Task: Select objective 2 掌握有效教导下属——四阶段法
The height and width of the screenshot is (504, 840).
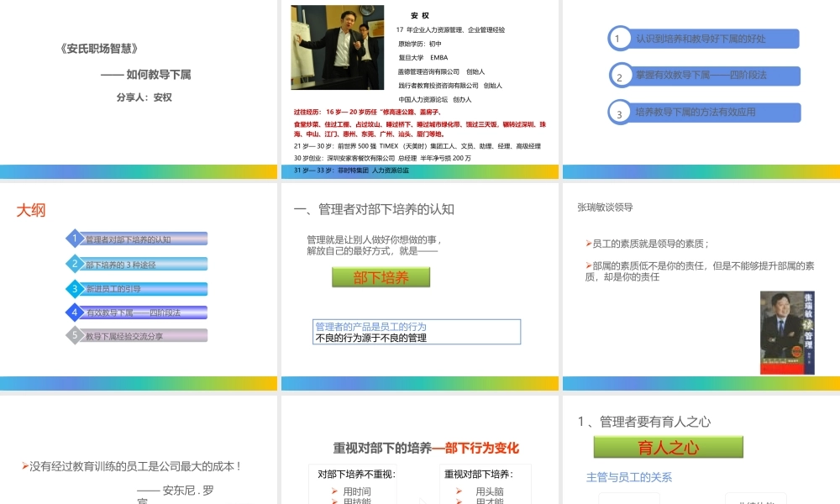Action: (704, 76)
